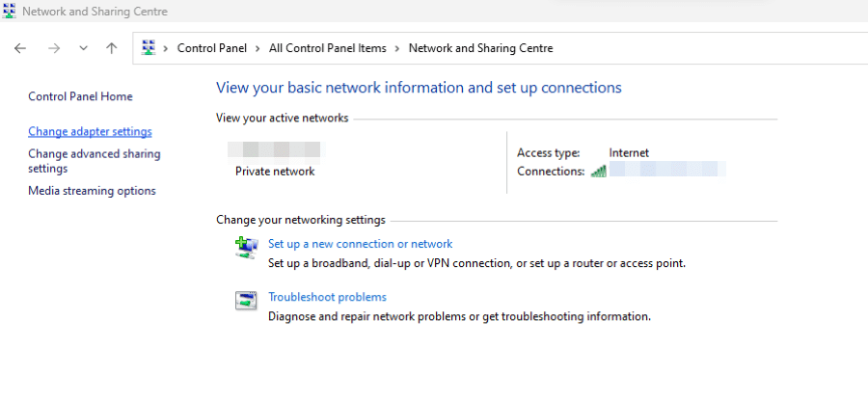Open the recent locations dropdown chevron
Screen dimensions: 868x400
pos(84,49)
